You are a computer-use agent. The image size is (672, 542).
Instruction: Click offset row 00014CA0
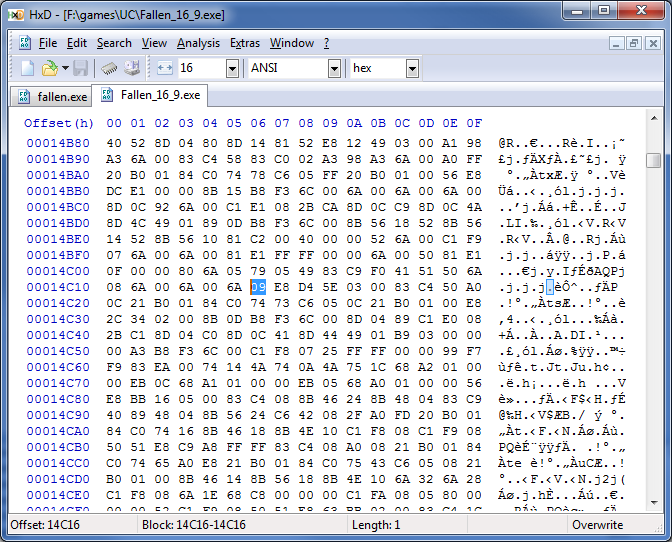(x=58, y=431)
